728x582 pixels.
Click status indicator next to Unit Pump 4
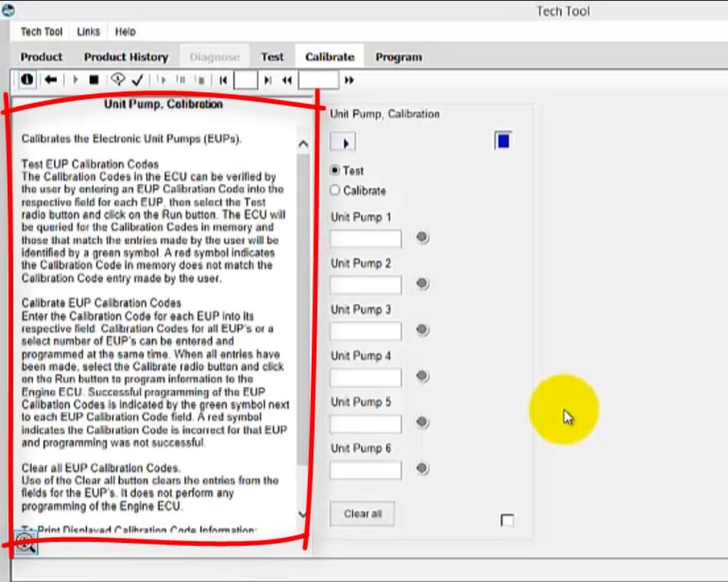[422, 375]
